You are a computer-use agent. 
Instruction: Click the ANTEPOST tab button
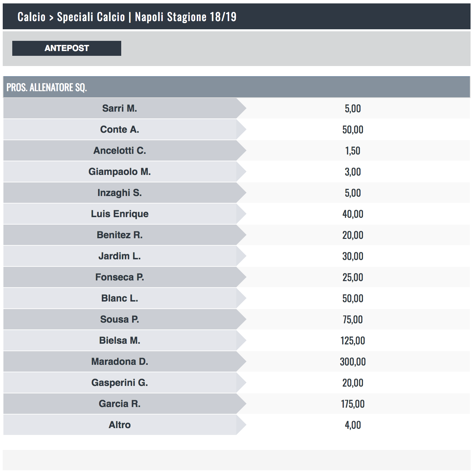(67, 48)
